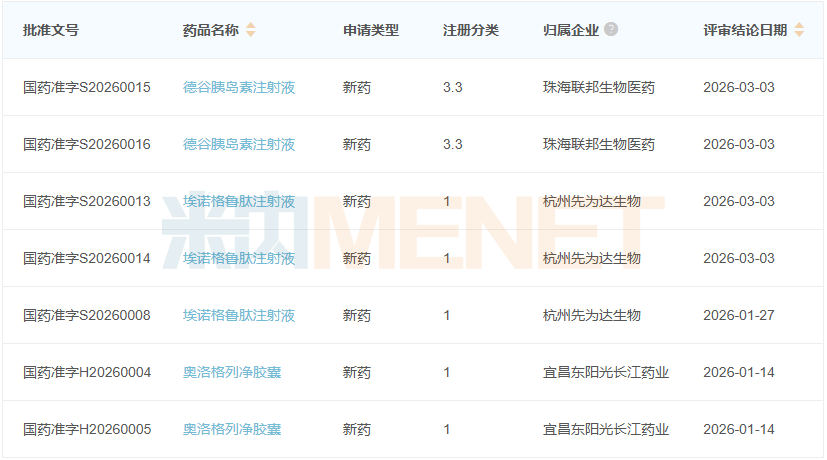The height and width of the screenshot is (460, 827).
Task: Click the 申请类型 column header
Action: click(371, 30)
